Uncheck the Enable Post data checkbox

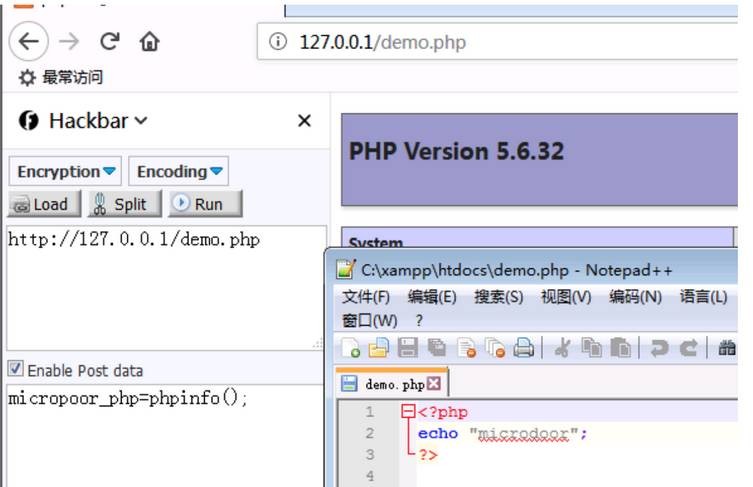(x=15, y=370)
